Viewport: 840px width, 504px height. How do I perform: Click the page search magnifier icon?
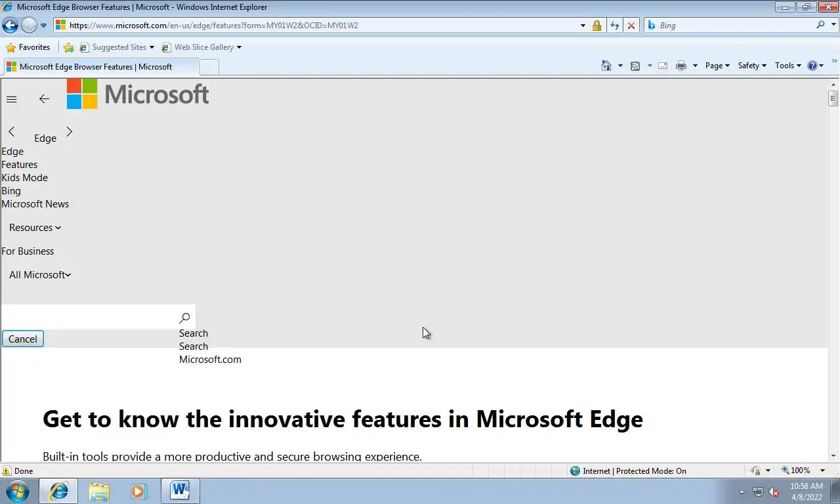coord(184,318)
